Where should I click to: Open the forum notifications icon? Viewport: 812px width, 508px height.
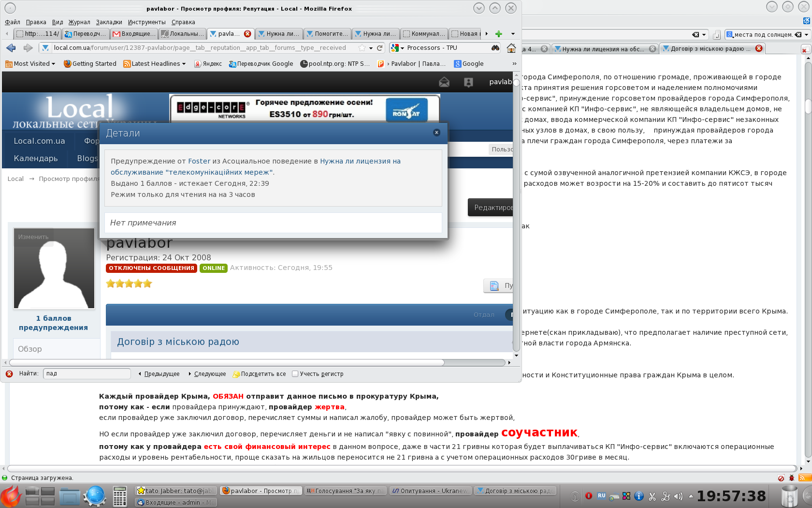tap(468, 82)
